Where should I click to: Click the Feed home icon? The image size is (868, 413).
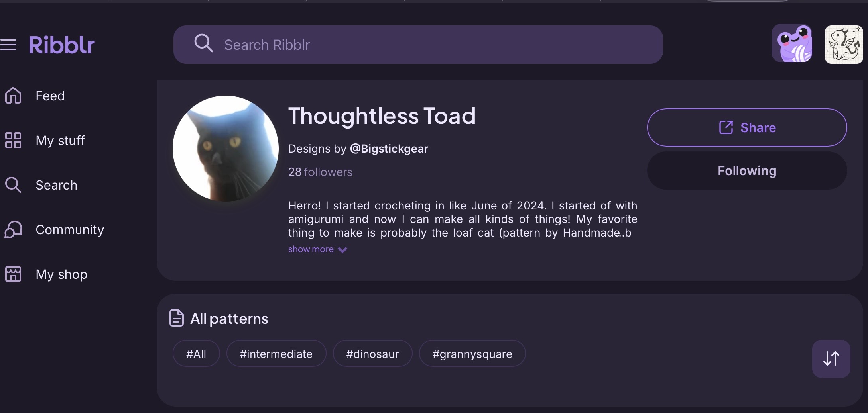click(13, 96)
